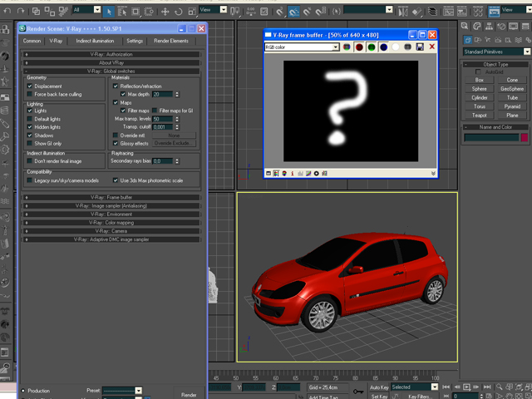
Task: Open the Hierarchy panel tab icon
Action: click(x=489, y=26)
